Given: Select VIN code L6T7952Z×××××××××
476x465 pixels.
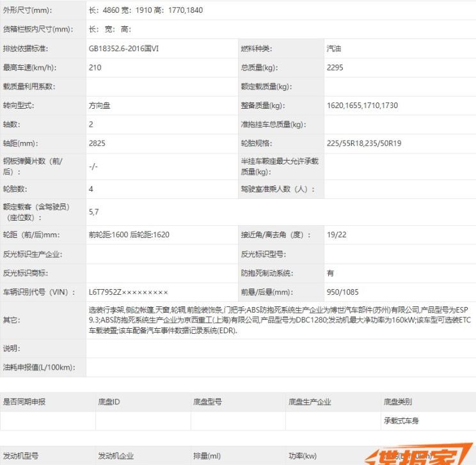Looking at the screenshot, I should tap(129, 292).
